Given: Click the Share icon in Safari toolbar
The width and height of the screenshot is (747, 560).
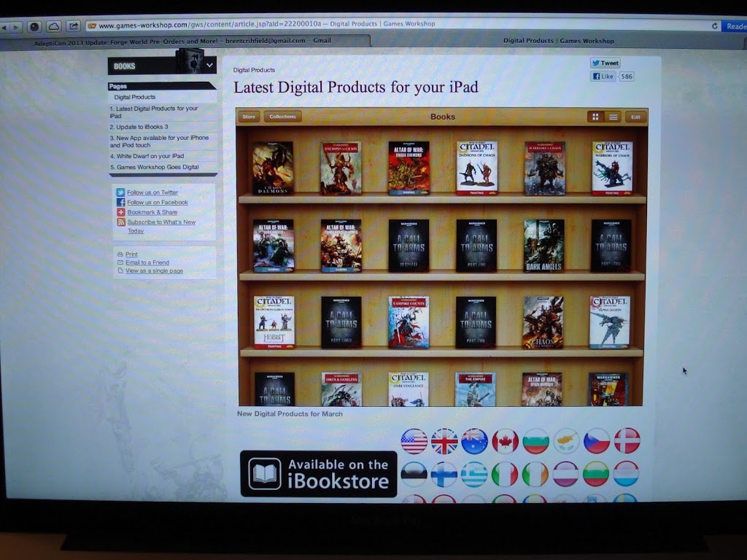Looking at the screenshot, I should pos(73,26).
